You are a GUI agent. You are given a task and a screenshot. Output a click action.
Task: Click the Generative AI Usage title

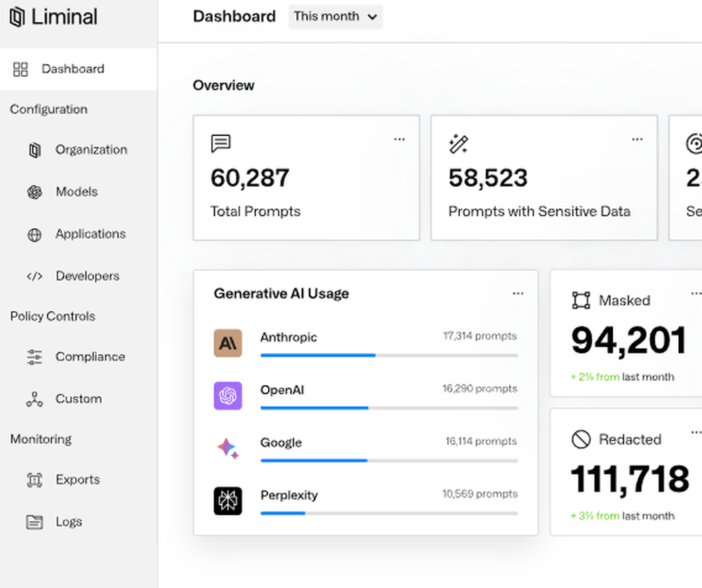[282, 293]
